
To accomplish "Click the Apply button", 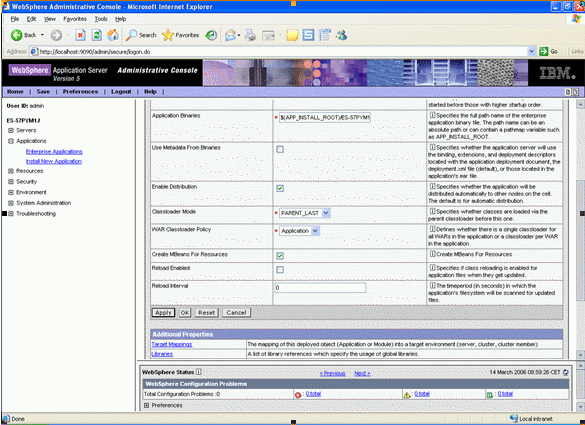I will pos(163,313).
